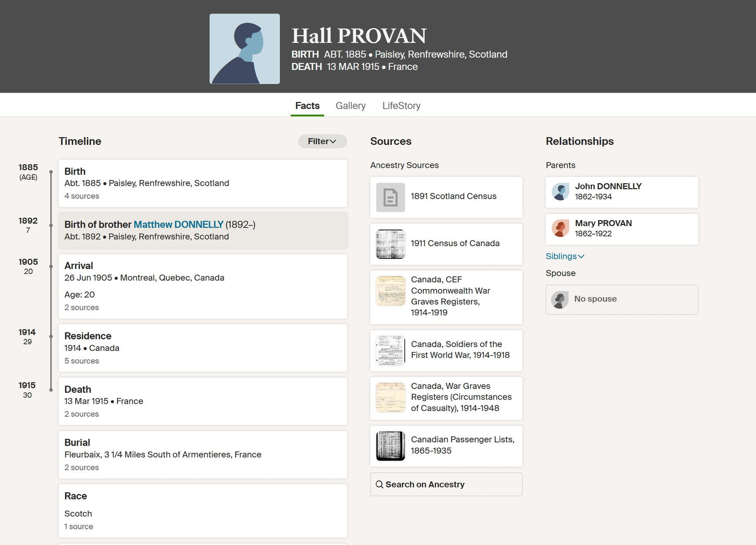Click the 1891 Scotland Census document icon
Viewport: 756px width, 545px height.
(x=390, y=197)
